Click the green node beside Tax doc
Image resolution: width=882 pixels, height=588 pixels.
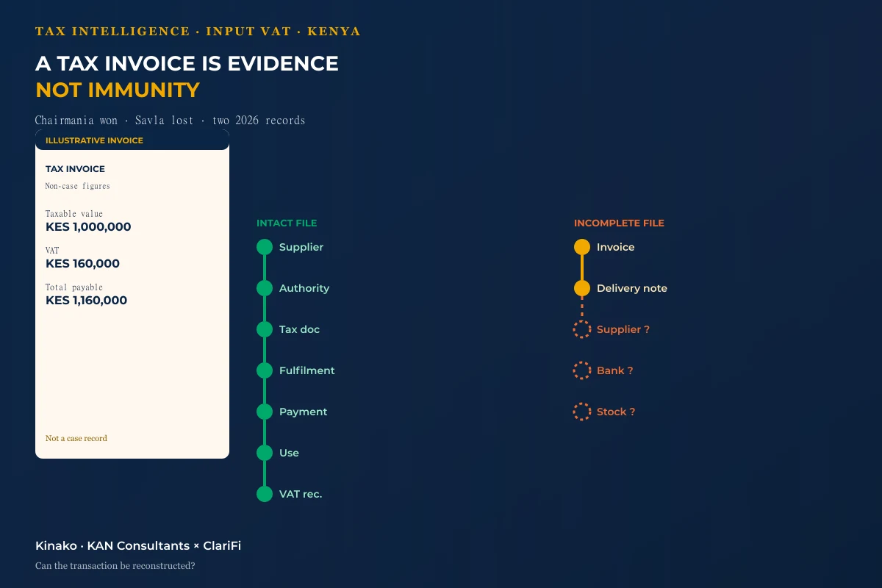[x=265, y=329]
